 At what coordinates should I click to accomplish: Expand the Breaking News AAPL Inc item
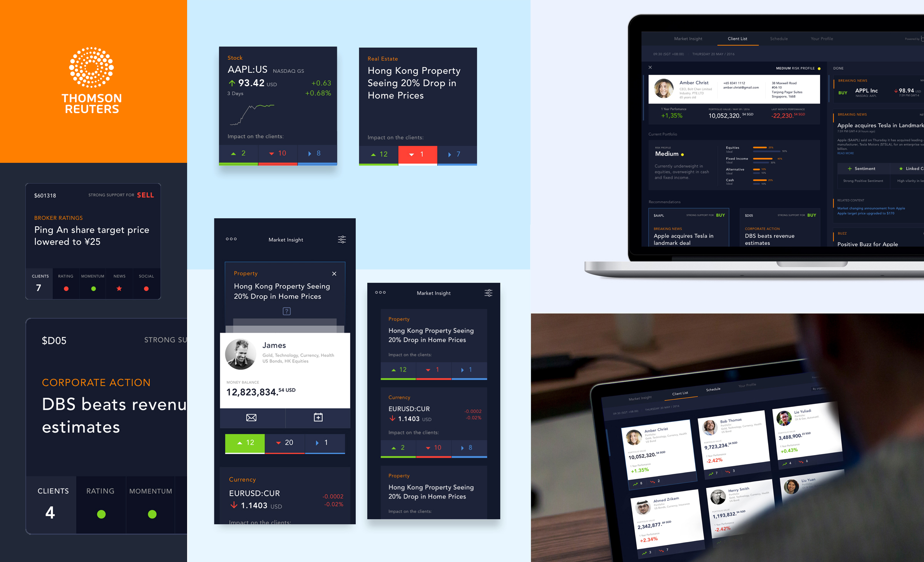pyautogui.click(x=878, y=94)
